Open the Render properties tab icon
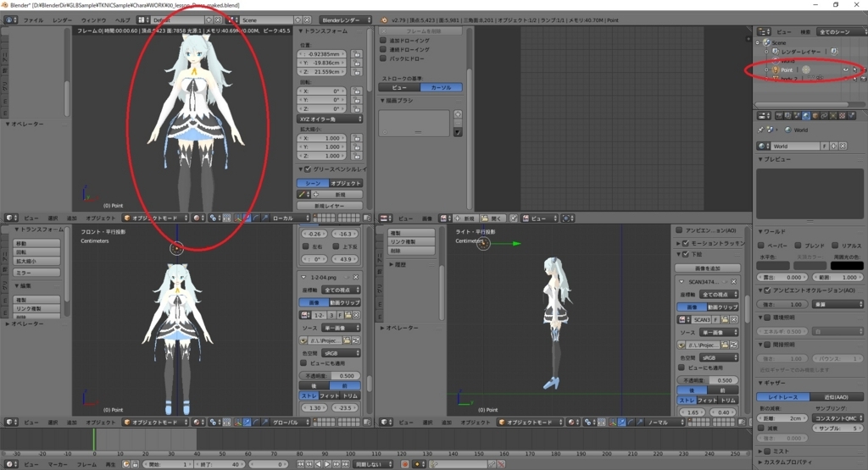This screenshot has height=470, width=868. 779,115
